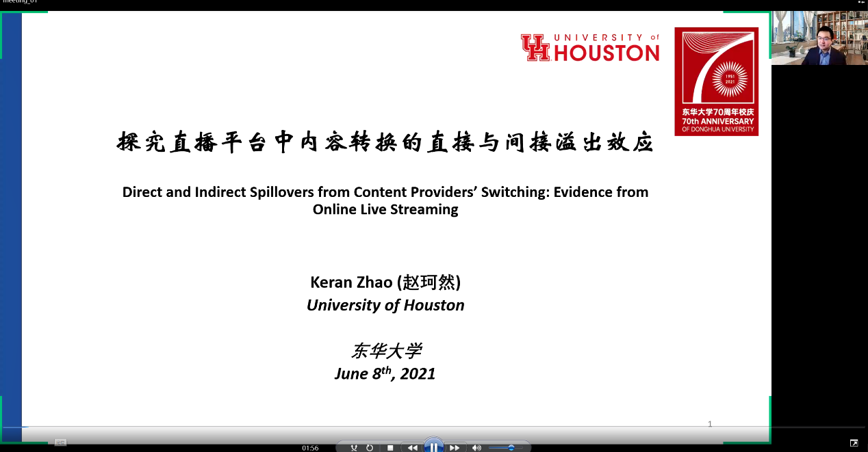Click the previous/rewind button
Screen dimensions: 868x452
pyautogui.click(x=412, y=448)
